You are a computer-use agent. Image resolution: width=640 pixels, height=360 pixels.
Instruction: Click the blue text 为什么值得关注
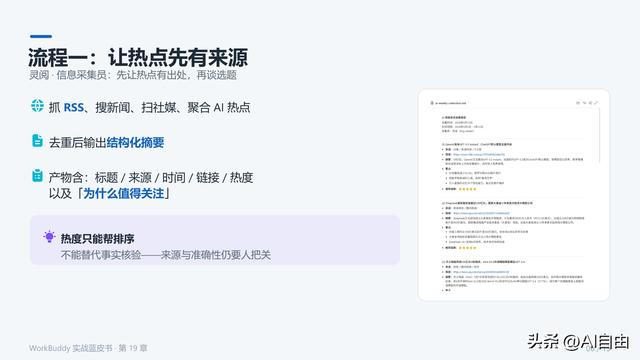point(124,193)
